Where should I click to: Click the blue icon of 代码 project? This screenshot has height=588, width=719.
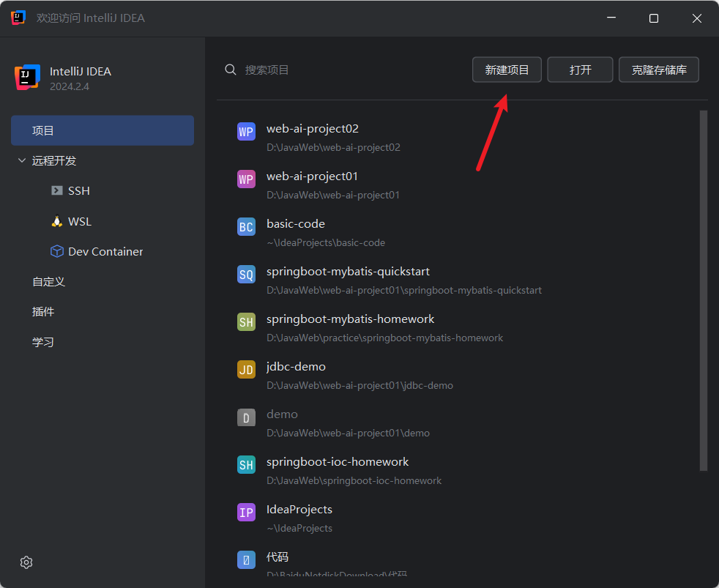pos(246,560)
